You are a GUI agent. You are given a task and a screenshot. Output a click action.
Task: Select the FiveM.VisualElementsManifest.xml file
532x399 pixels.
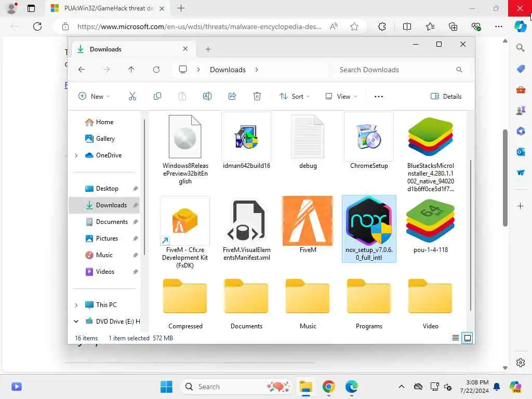tap(246, 230)
